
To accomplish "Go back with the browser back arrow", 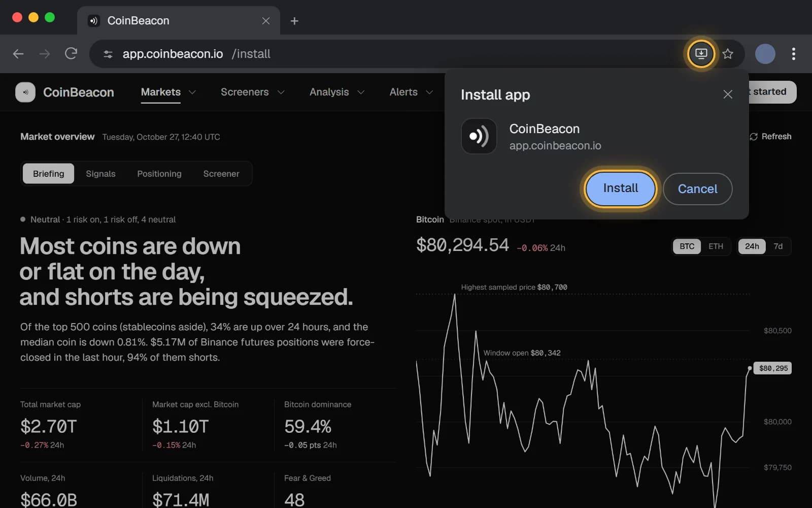I will tap(18, 53).
